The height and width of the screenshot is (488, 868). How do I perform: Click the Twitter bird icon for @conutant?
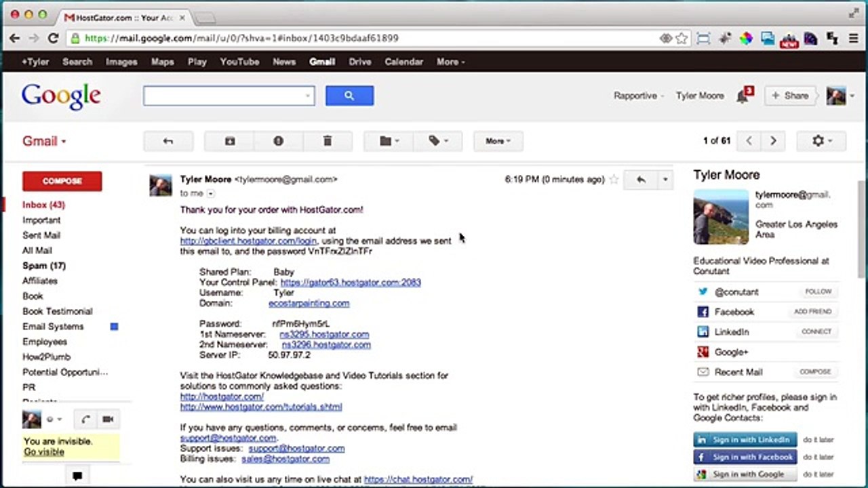(703, 292)
